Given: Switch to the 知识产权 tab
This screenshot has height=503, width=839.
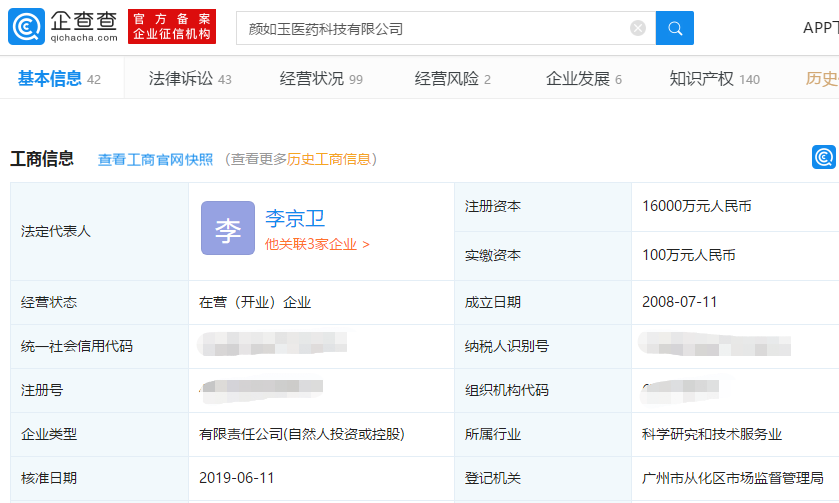Looking at the screenshot, I should pyautogui.click(x=714, y=79).
